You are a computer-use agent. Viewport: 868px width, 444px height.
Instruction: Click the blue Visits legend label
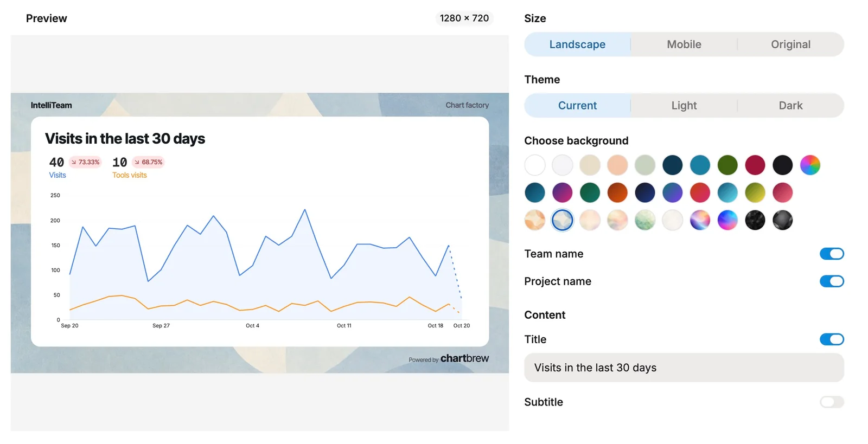coord(58,175)
